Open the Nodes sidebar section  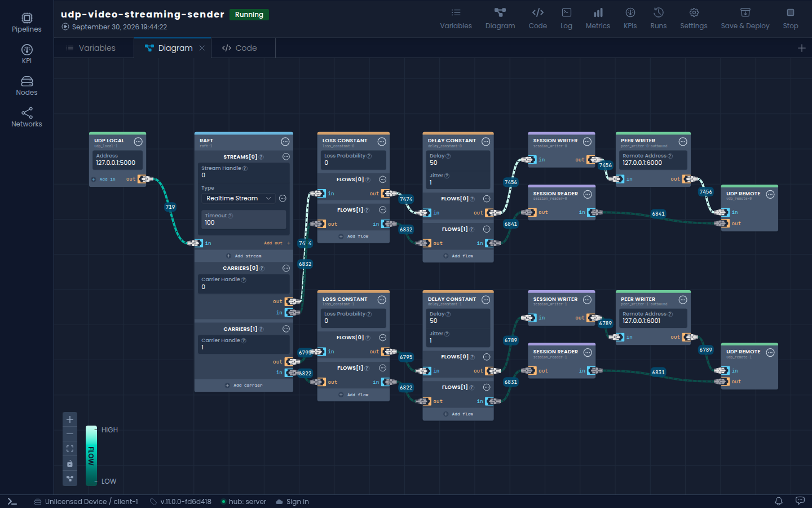(x=27, y=86)
